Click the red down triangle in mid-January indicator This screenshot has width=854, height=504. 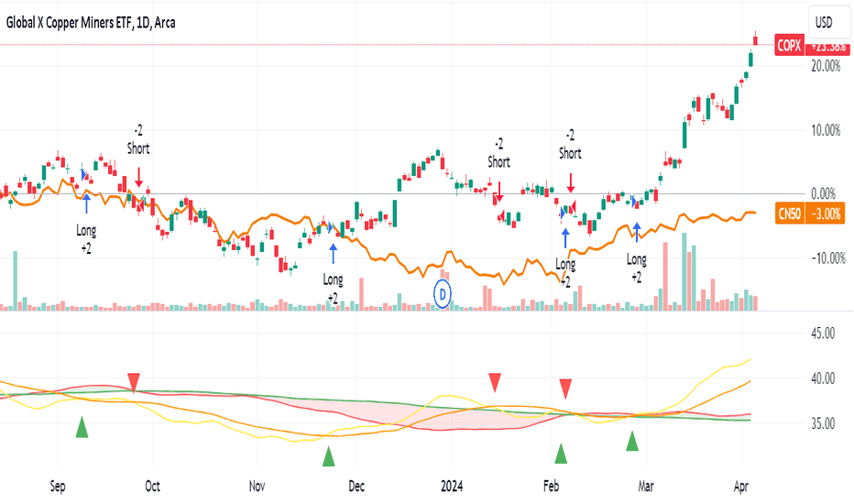(495, 382)
